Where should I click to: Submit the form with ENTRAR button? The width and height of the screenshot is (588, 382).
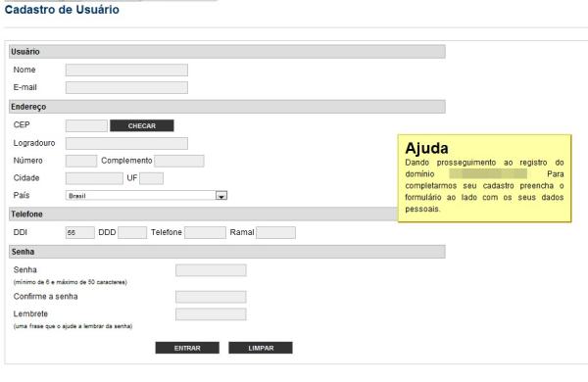click(x=187, y=348)
